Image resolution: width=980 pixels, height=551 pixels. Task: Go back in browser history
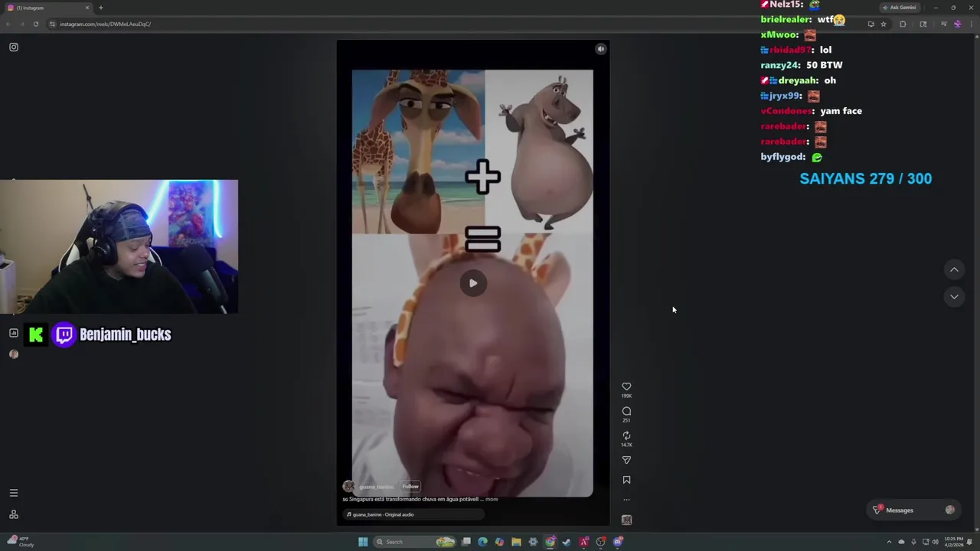coord(8,24)
